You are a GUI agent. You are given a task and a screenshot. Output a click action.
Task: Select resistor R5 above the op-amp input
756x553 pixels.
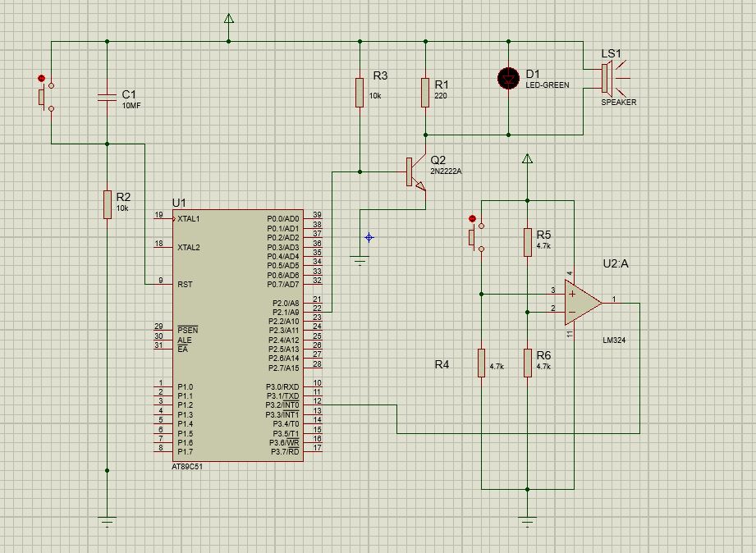tap(528, 242)
